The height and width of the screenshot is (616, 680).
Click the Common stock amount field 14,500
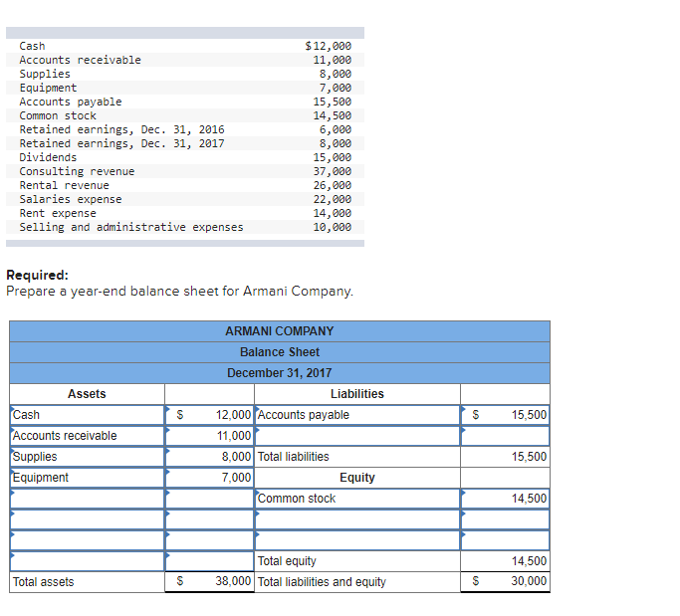[505, 499]
